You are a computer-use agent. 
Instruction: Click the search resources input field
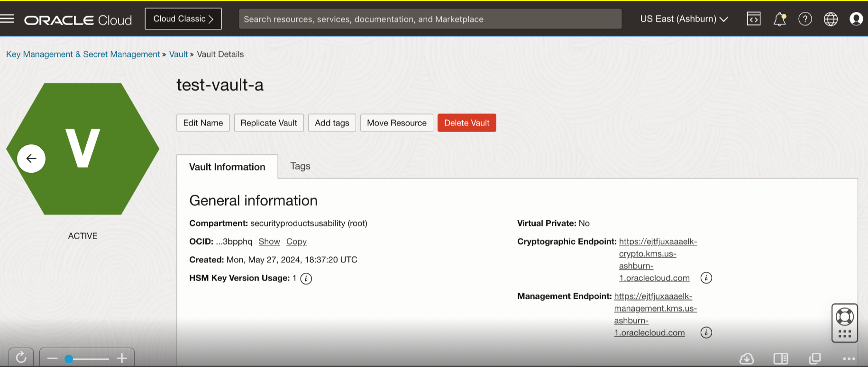(x=429, y=19)
